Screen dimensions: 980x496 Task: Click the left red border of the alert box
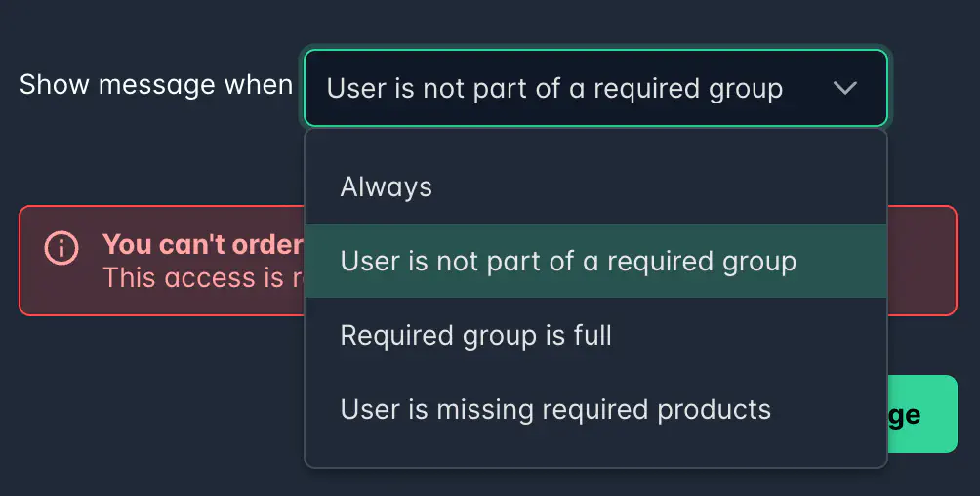[x=20, y=261]
